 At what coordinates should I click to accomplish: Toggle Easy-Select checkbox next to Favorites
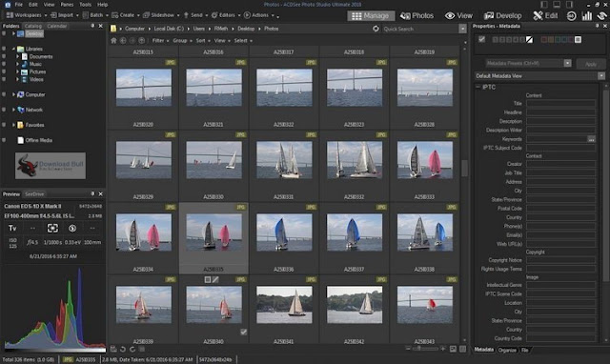point(4,125)
